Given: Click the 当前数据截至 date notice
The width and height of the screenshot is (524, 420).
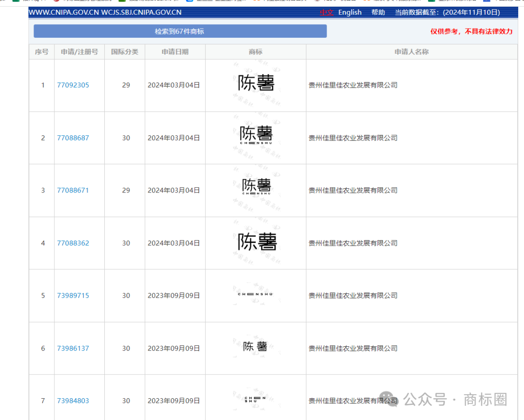Looking at the screenshot, I should click(447, 12).
